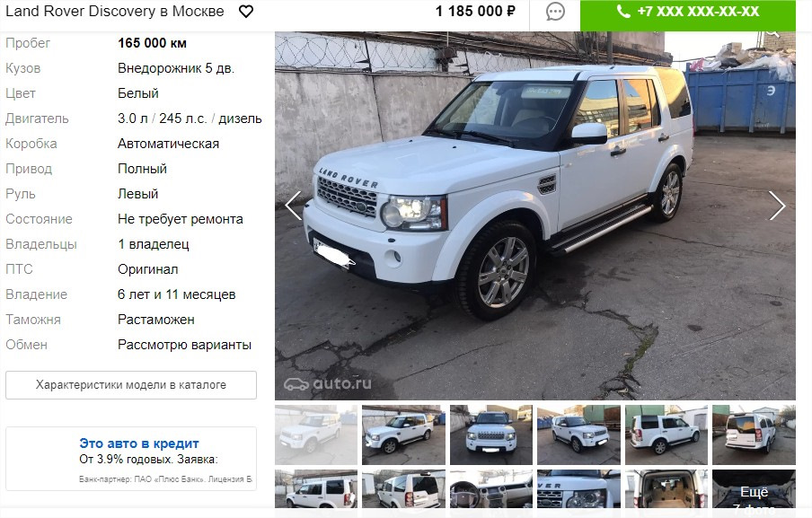Select the first faded thumbnail photo
Image resolution: width=812 pixels, height=518 pixels.
316,435
